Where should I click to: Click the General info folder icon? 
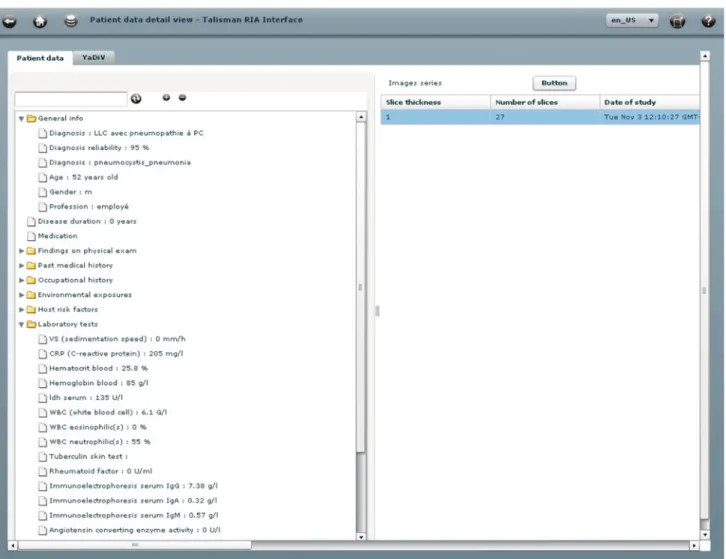click(31, 119)
